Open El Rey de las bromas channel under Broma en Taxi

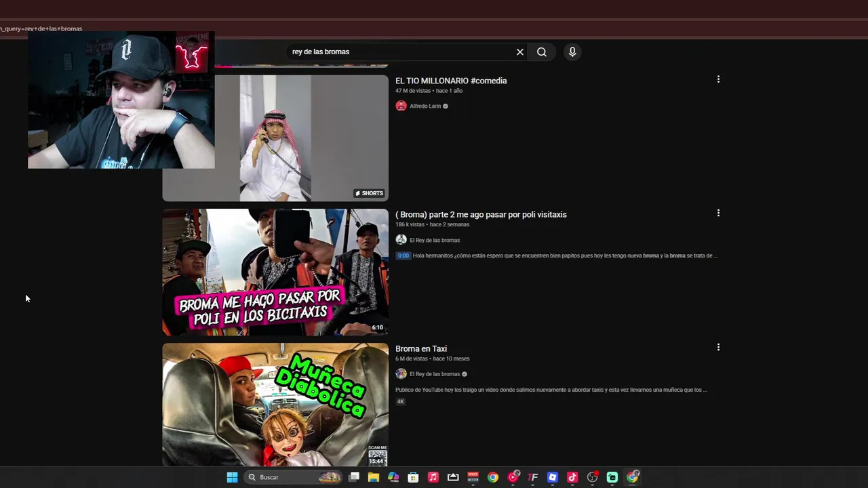click(x=435, y=374)
